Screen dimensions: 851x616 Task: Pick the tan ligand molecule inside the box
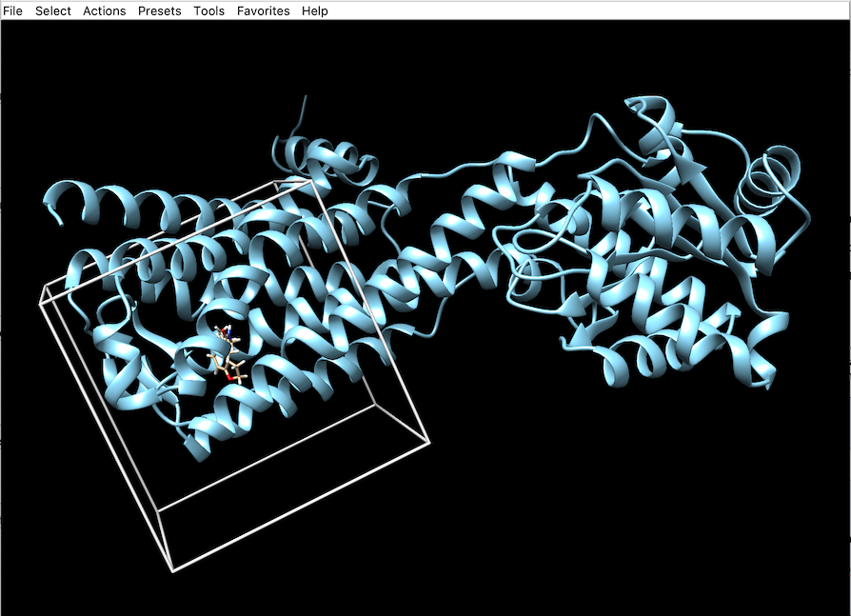click(227, 358)
